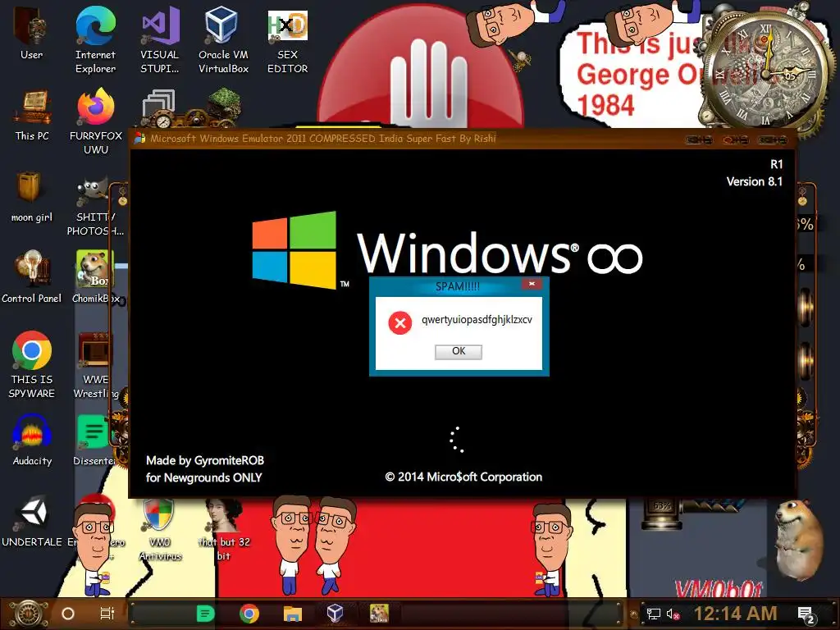Click the steampunk Start button
Image resolution: width=840 pixels, height=630 pixels.
coord(27,614)
